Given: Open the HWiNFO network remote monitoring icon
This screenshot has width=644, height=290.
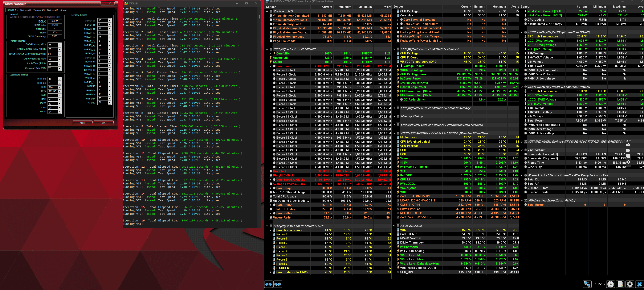Looking at the screenshot, I should point(587,284).
